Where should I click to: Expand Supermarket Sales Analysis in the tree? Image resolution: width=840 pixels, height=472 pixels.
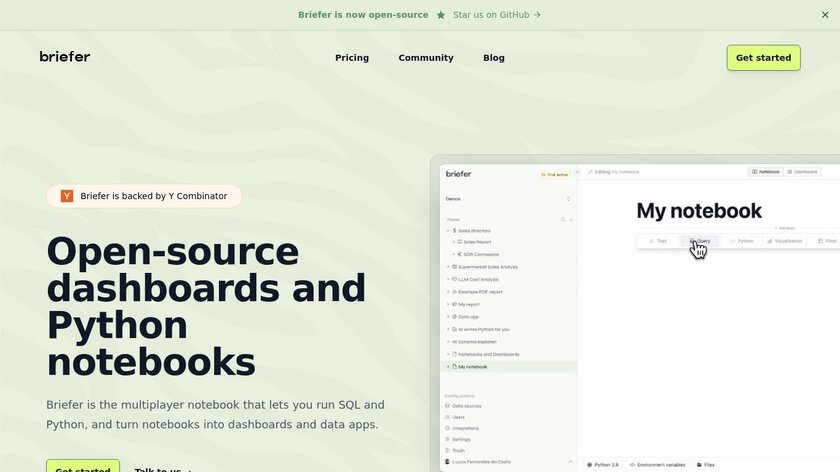[448, 267]
